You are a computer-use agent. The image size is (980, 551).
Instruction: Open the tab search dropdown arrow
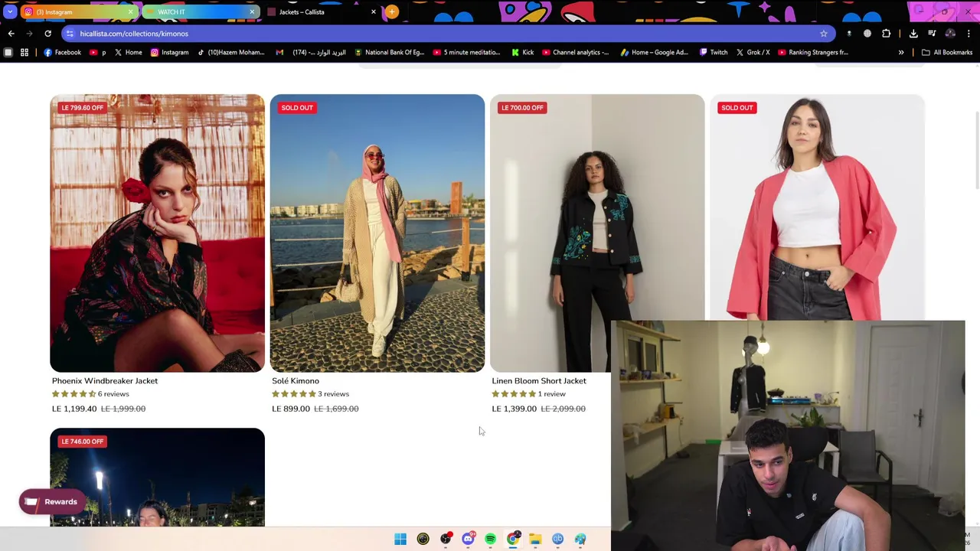point(9,11)
